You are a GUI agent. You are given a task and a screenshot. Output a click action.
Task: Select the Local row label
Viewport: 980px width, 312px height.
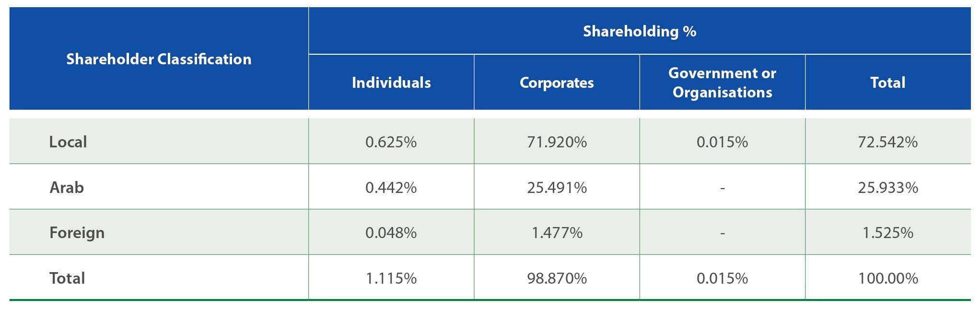[x=68, y=142]
